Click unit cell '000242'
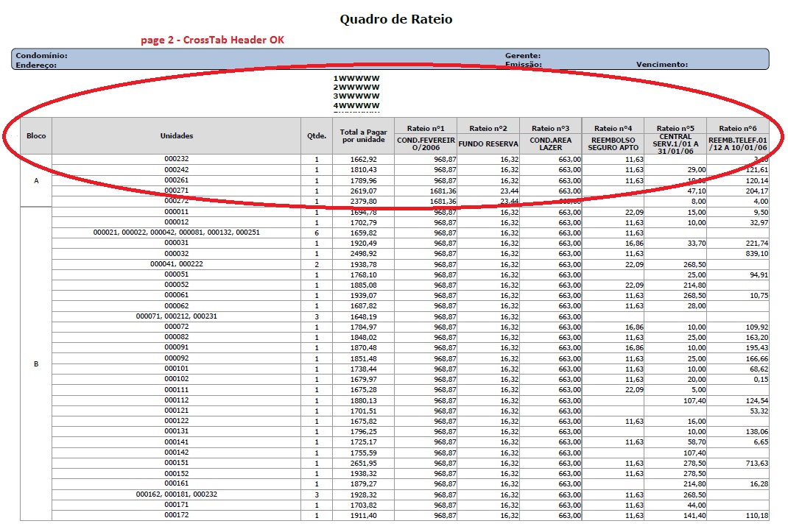 177,170
